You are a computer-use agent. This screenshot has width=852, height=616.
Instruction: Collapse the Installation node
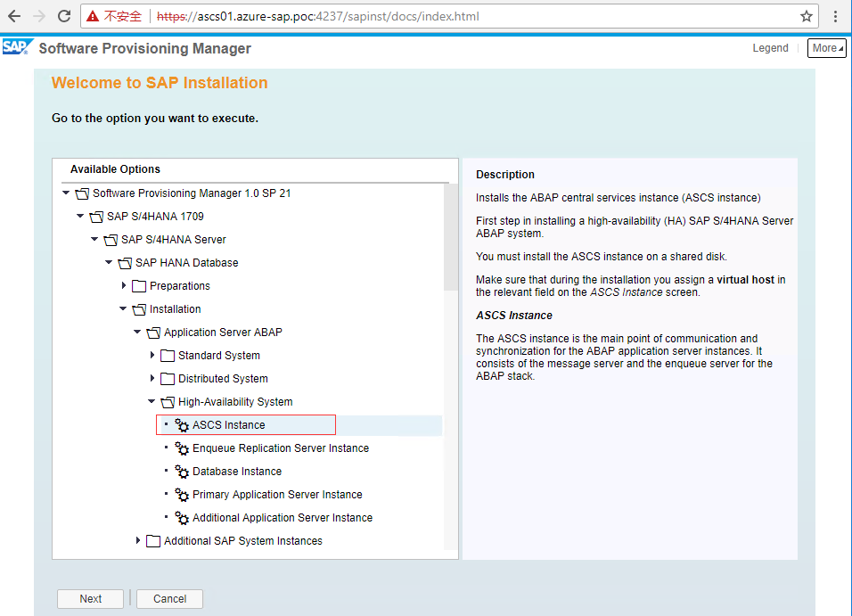click(123, 308)
